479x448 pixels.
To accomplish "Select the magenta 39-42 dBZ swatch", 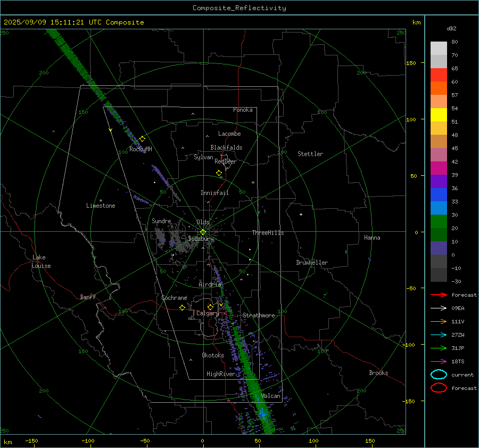I will 439,168.
